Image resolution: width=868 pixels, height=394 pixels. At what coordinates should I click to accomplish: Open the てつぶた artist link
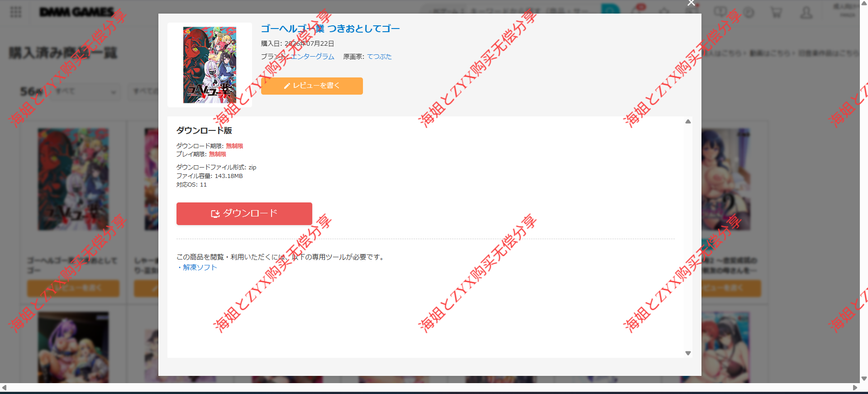tap(379, 57)
